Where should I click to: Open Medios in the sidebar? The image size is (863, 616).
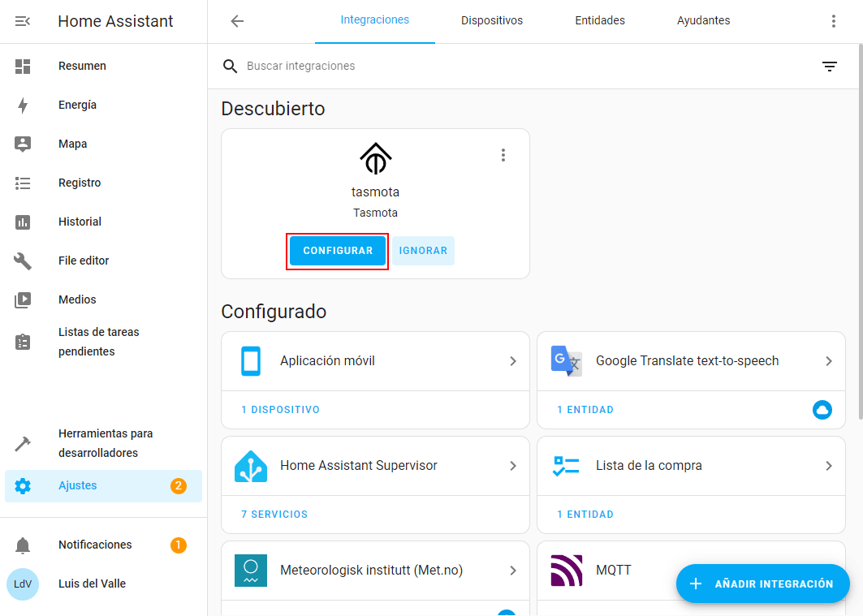coord(77,299)
